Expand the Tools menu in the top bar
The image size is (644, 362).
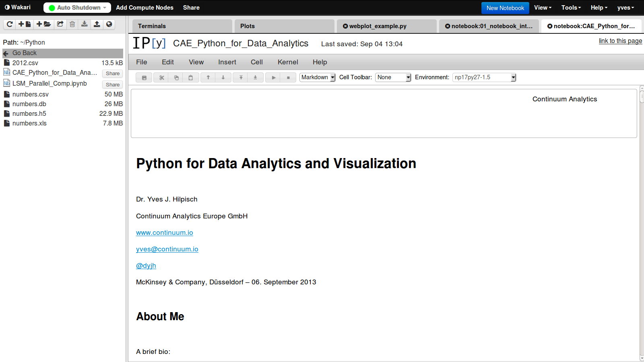[571, 8]
